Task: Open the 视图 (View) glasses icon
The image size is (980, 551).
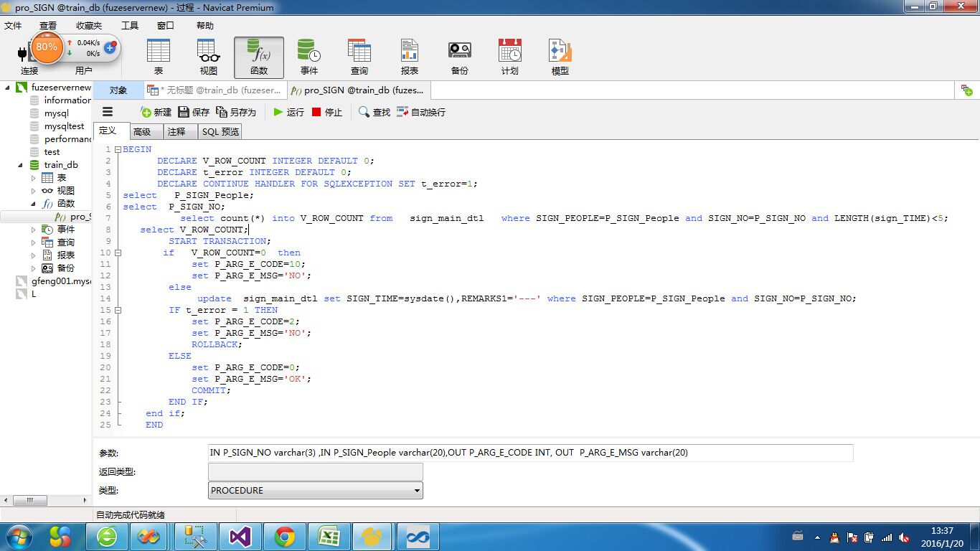Action: (x=208, y=57)
